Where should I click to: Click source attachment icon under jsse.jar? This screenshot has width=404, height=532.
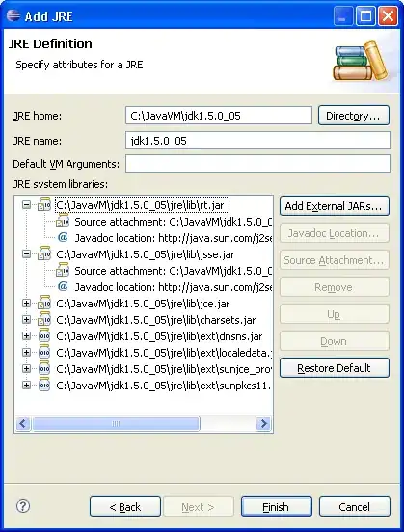point(63,270)
